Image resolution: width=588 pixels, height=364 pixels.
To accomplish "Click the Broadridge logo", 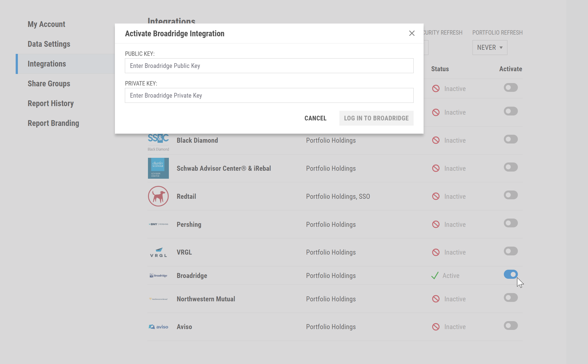I will (158, 275).
